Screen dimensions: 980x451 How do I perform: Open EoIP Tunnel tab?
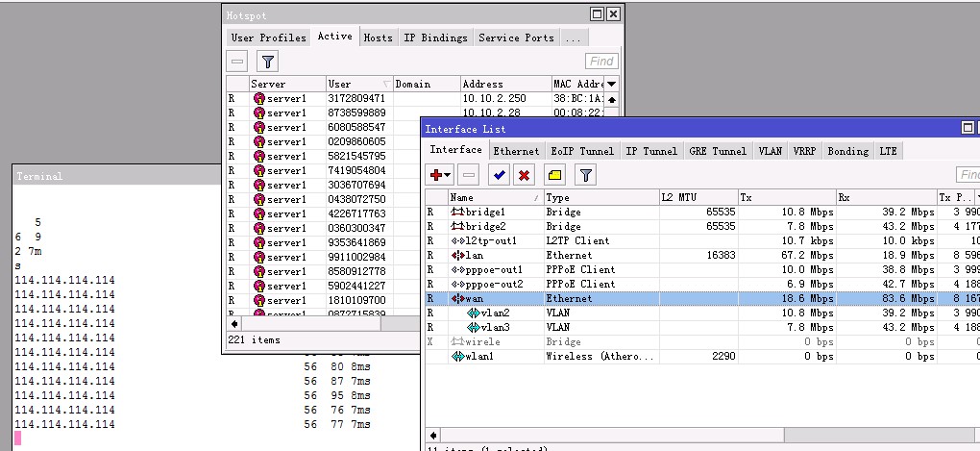tap(582, 151)
